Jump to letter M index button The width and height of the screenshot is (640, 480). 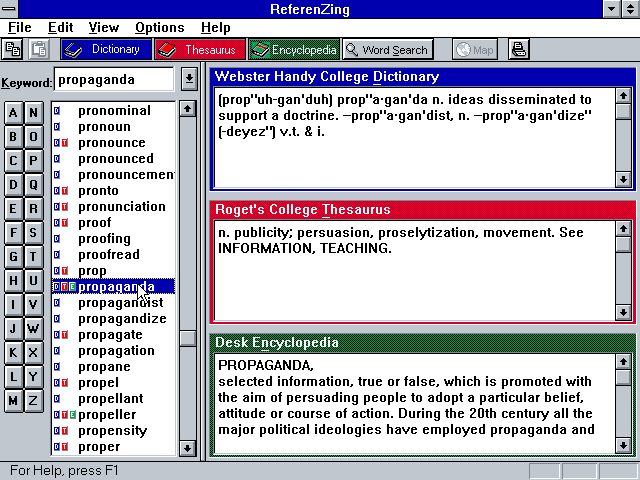[13, 401]
